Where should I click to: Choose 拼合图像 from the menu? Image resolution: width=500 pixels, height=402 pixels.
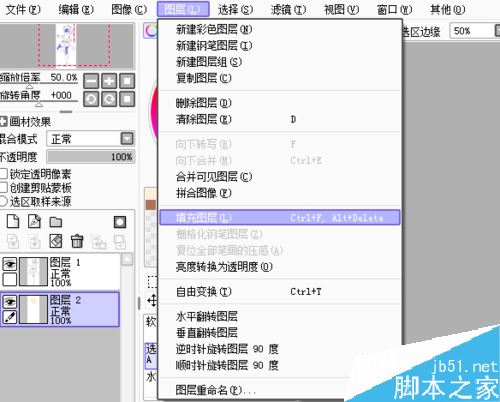(280, 193)
